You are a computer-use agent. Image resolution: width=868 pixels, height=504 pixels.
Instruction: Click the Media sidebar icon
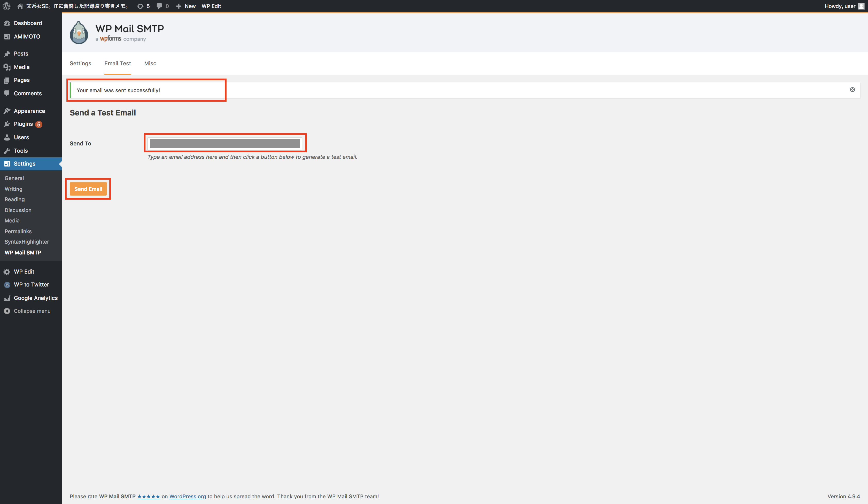(7, 67)
